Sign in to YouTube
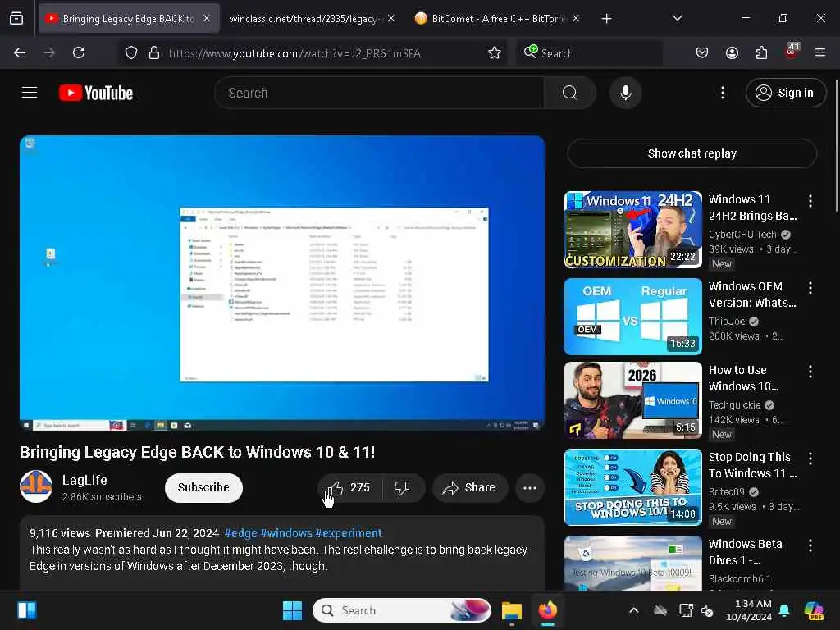The width and height of the screenshot is (840, 630). pos(785,93)
